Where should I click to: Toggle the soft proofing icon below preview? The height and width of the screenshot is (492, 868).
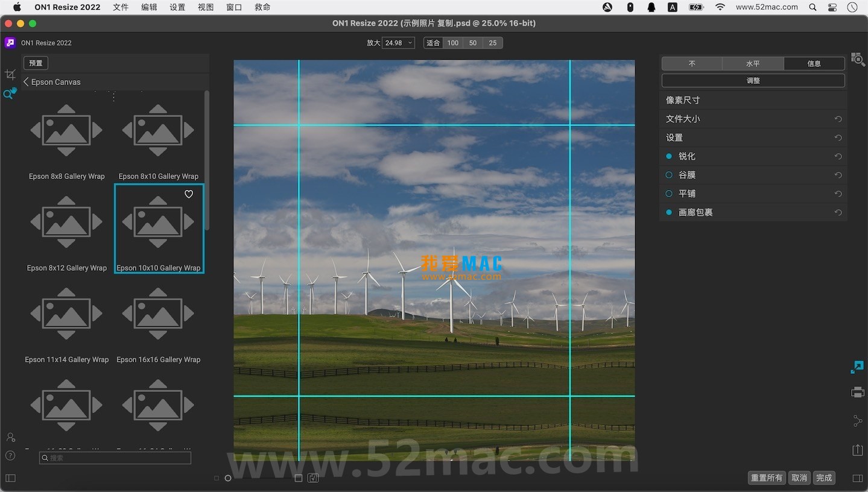click(313, 478)
